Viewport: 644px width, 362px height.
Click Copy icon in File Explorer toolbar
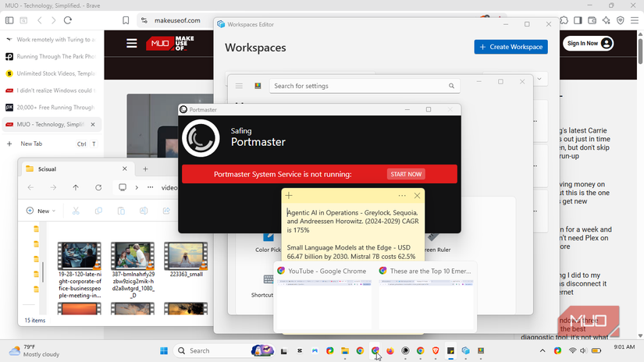point(98,211)
